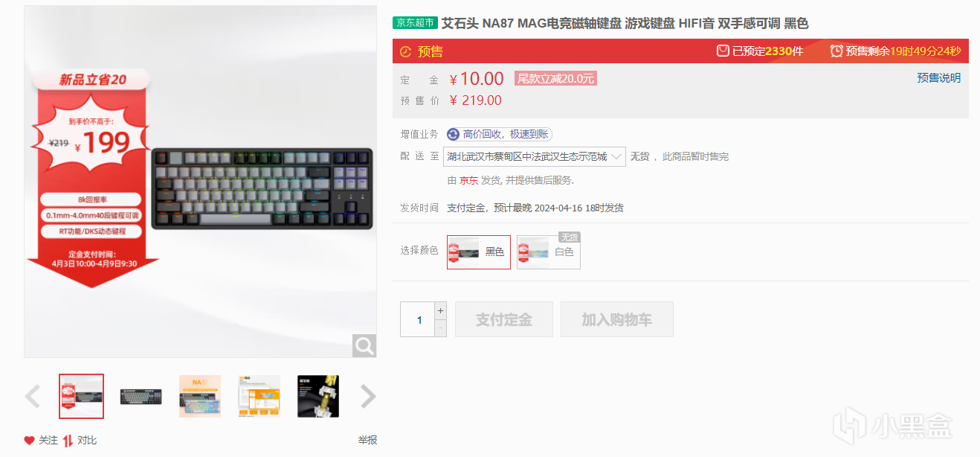This screenshot has width=980, height=457.
Task: Click the 京东 seller link
Action: [x=468, y=180]
